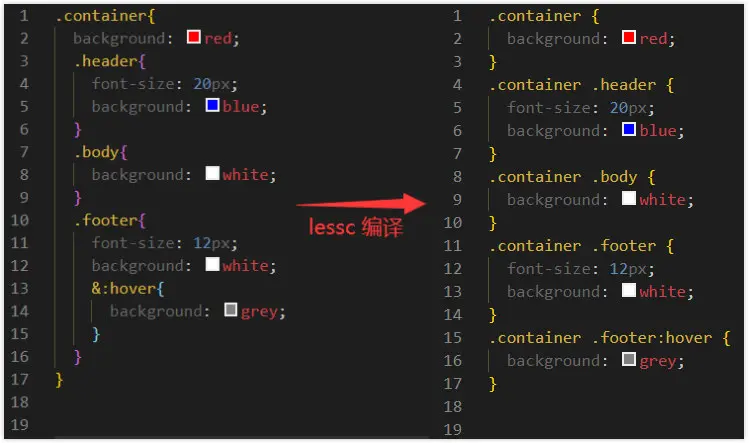Image resolution: width=749 pixels, height=443 pixels.
Task: Click the white swatch on right line 9
Action: pyautogui.click(x=629, y=198)
